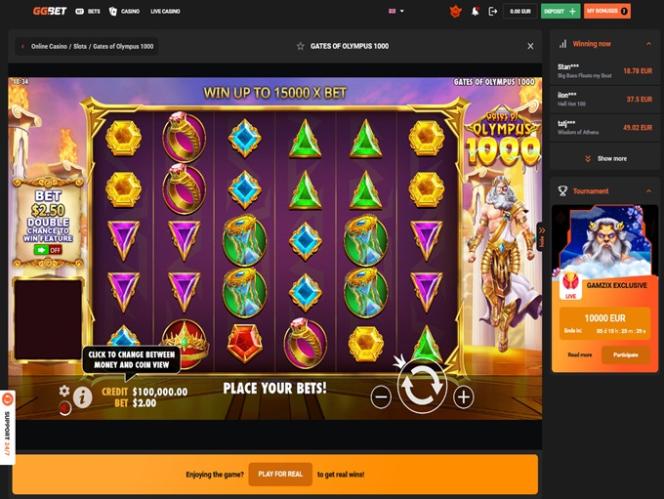Go to Live Casino section

pos(165,11)
